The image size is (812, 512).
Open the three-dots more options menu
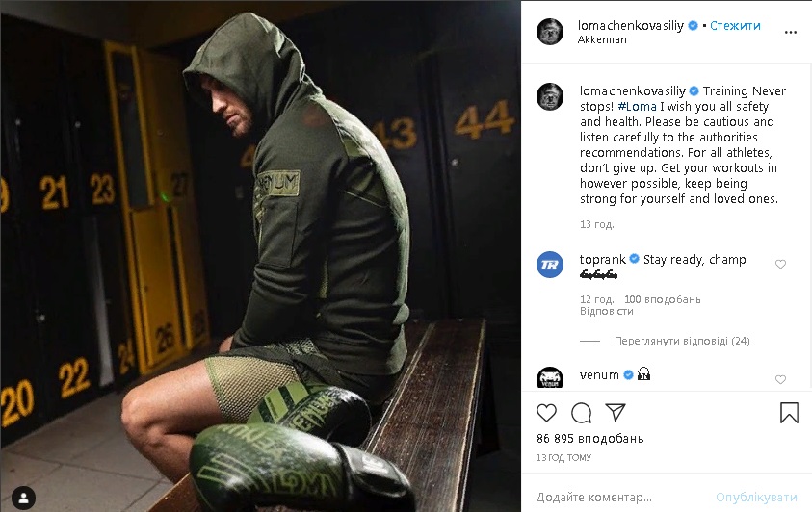pyautogui.click(x=790, y=32)
